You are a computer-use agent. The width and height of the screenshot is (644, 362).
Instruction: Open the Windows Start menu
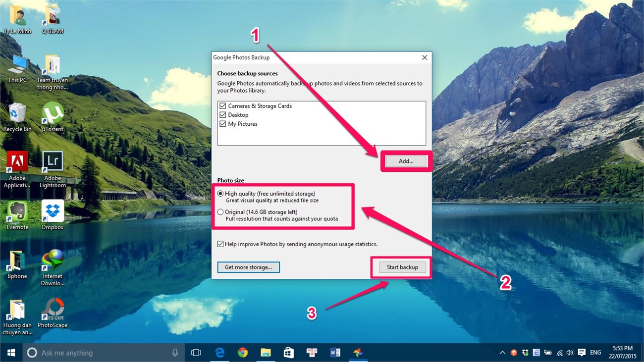point(11,353)
